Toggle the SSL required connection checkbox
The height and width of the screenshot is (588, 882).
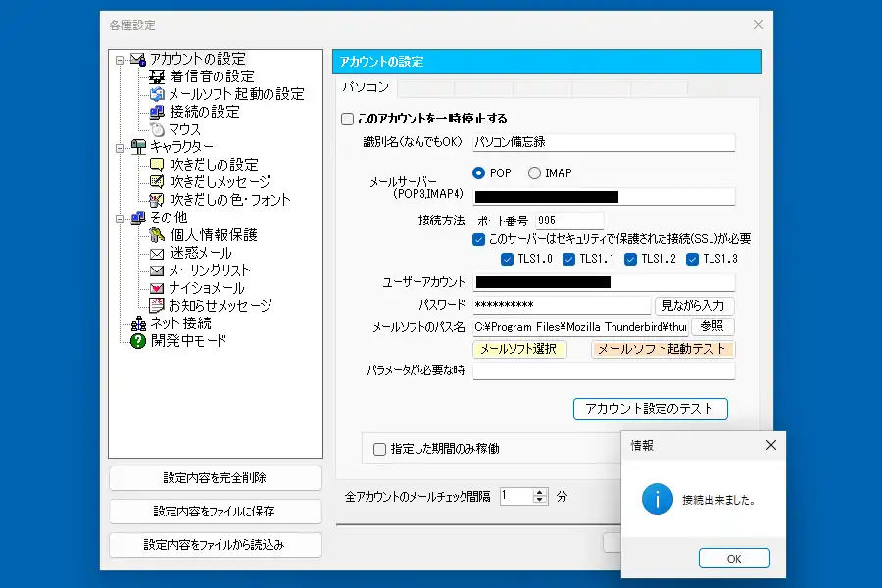tap(478, 240)
